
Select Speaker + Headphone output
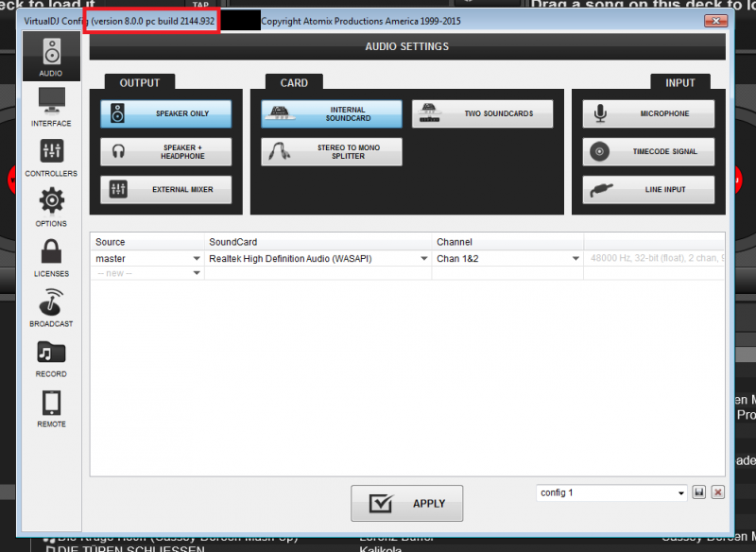click(x=166, y=152)
